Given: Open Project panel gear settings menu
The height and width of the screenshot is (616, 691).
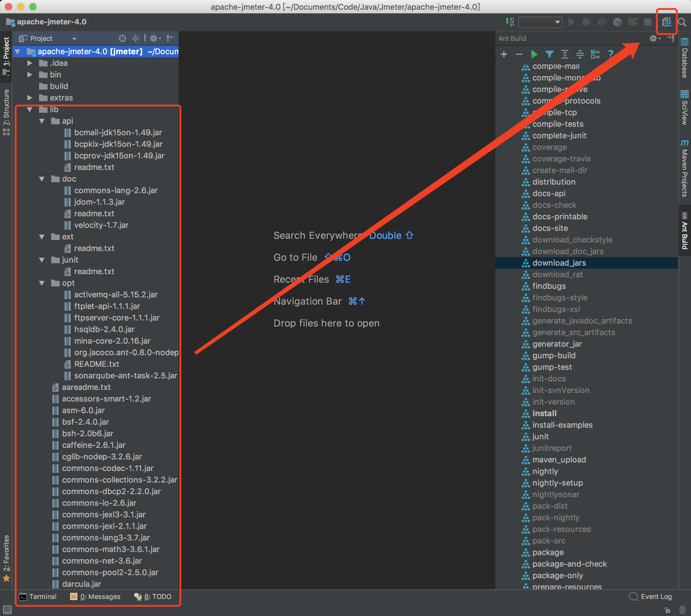Looking at the screenshot, I should pyautogui.click(x=155, y=39).
